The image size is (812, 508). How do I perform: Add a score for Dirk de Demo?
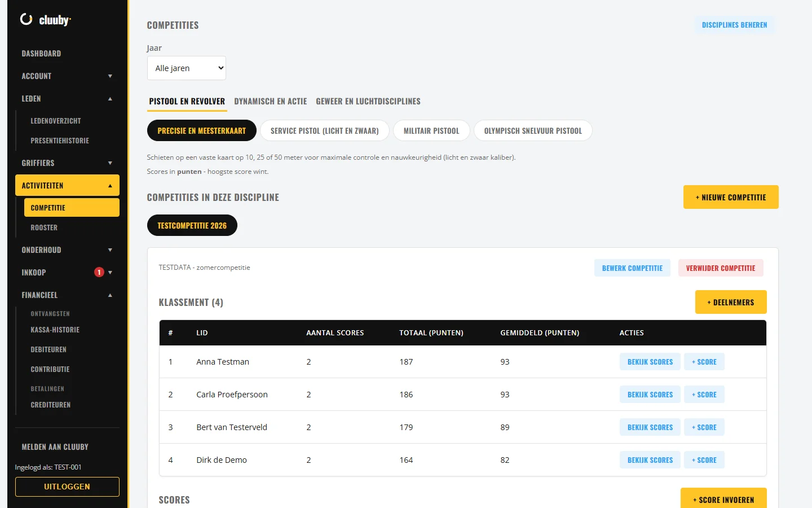click(x=704, y=460)
